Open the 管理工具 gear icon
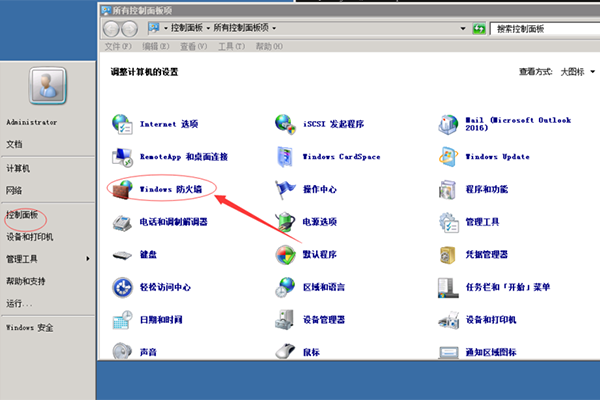 pos(448,222)
